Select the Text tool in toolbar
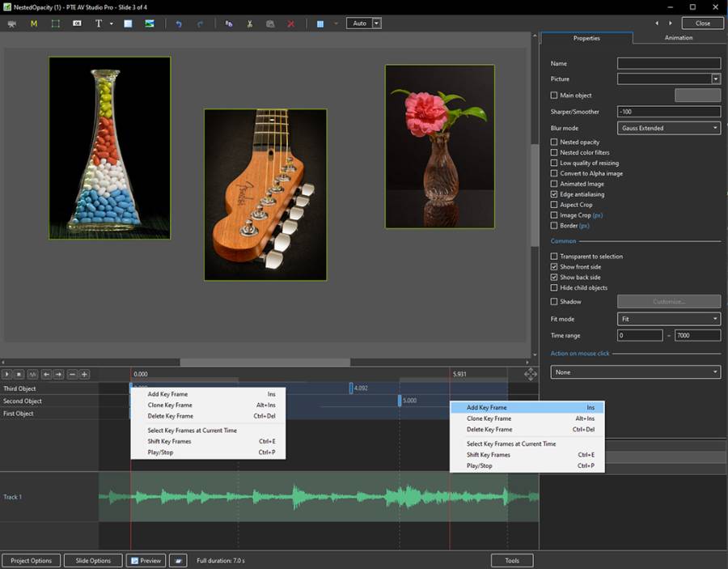728x569 pixels. coord(99,23)
